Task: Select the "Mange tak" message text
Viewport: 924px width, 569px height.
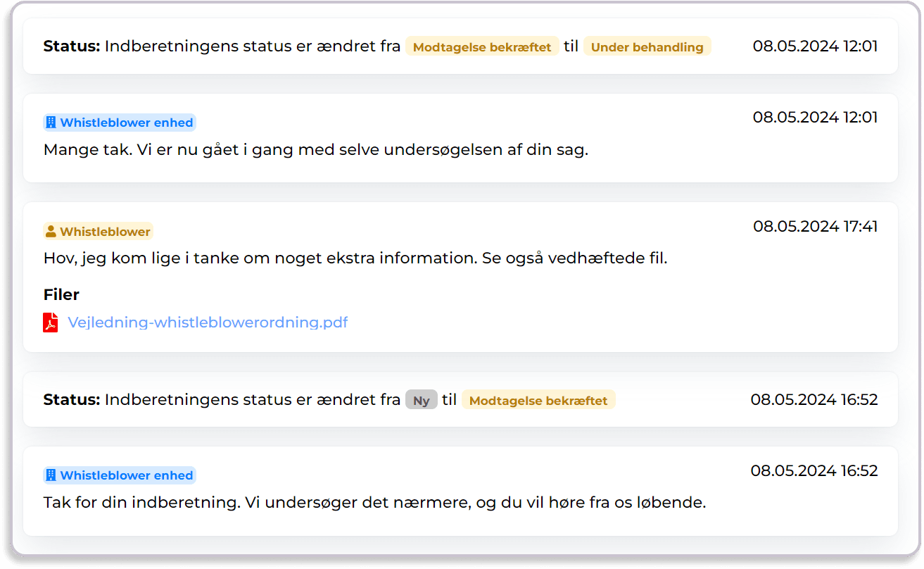Action: point(315,150)
